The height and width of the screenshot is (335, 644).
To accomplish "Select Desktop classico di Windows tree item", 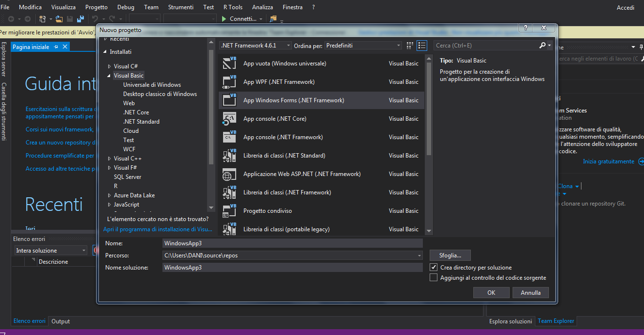I will (160, 94).
